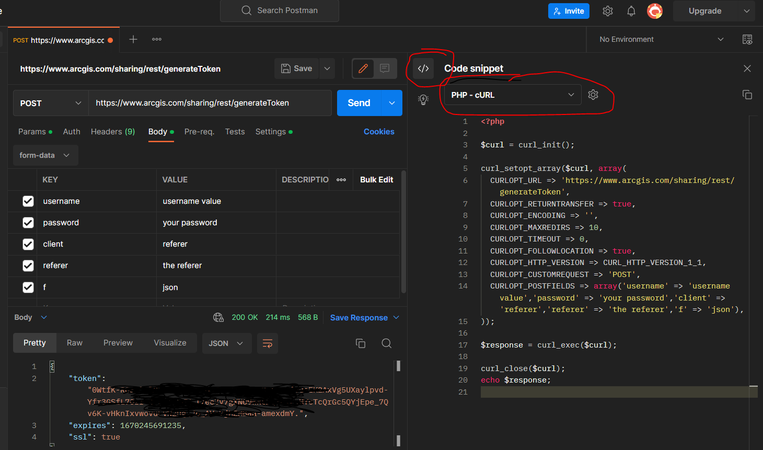Open the request Settings tab
Viewport: 763px width, 450px height.
pyautogui.click(x=274, y=132)
